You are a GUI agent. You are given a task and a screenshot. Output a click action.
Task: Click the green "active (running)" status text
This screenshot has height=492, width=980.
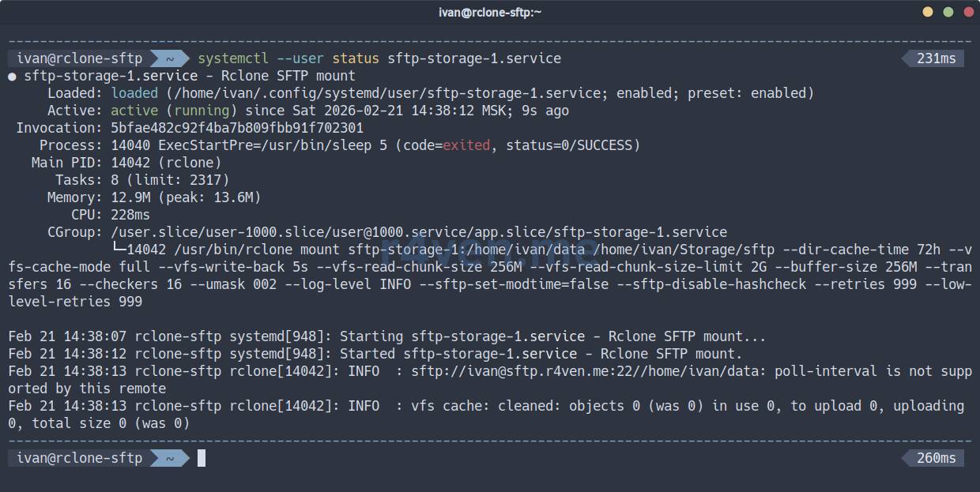click(x=174, y=111)
